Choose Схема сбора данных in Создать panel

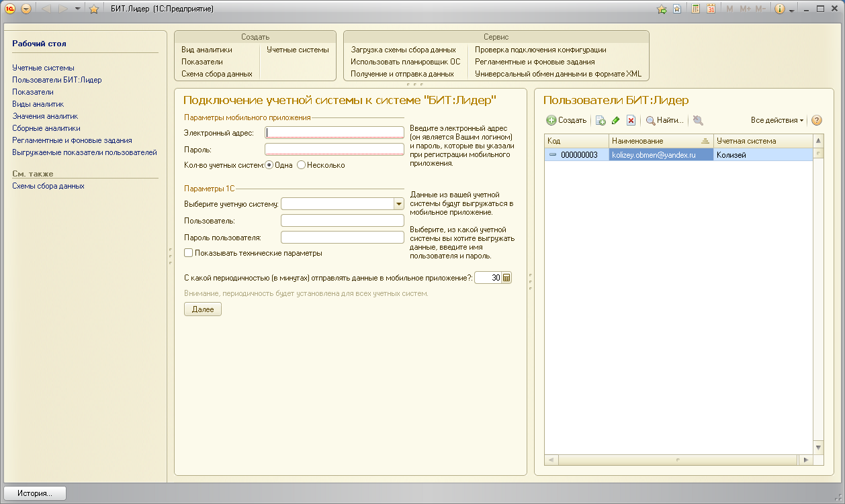[x=217, y=74]
